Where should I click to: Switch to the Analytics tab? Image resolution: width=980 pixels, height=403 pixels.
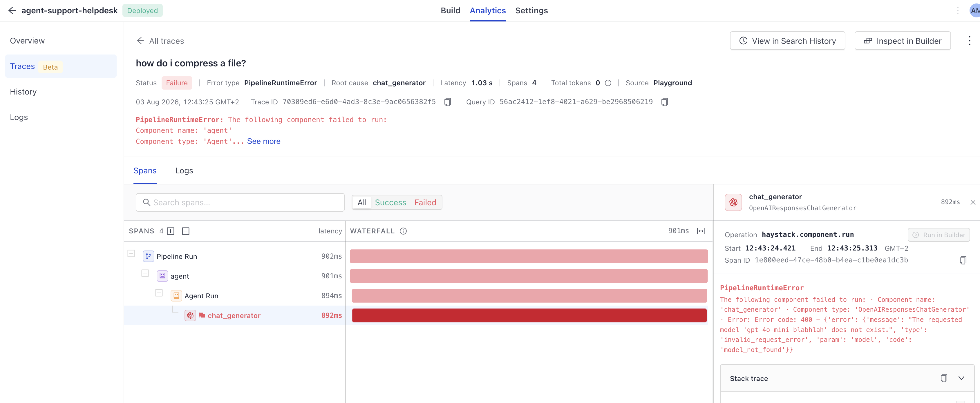coord(487,11)
